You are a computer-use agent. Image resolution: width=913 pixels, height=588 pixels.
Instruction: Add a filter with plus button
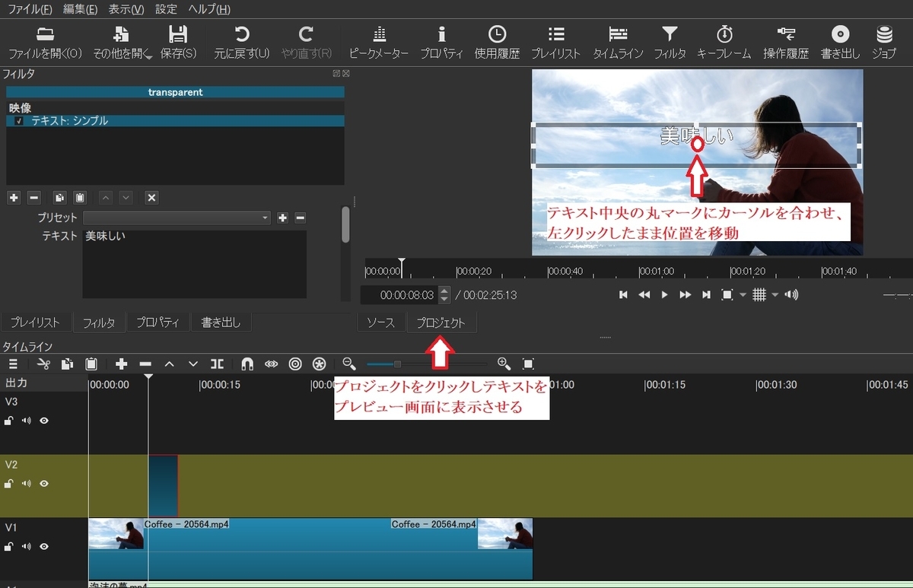coord(14,198)
